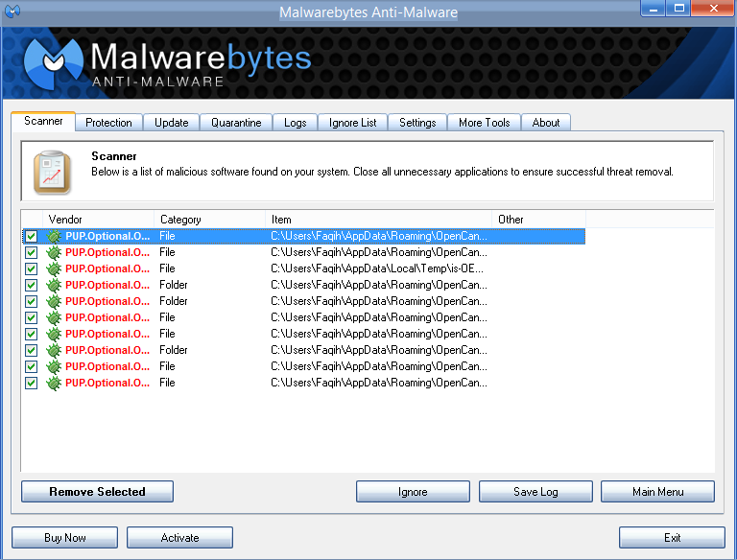Click the bug icon of the second Folder row
Image resolution: width=737 pixels, height=560 pixels.
pos(54,302)
